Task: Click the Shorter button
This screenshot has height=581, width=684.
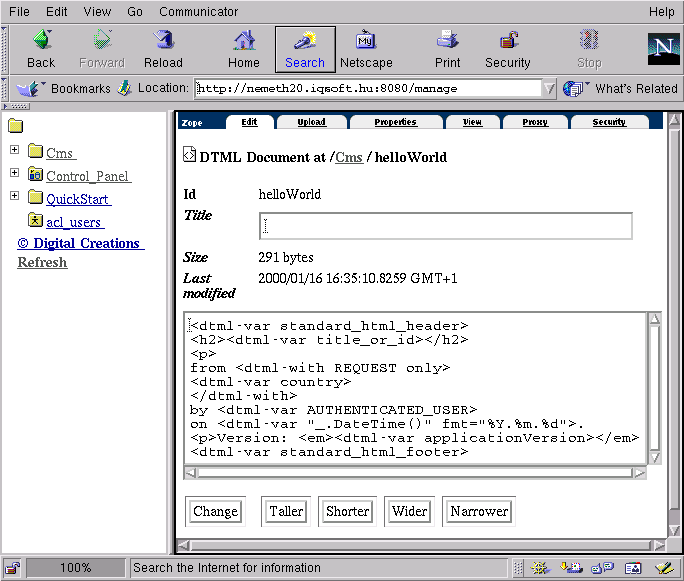Action: point(347,511)
